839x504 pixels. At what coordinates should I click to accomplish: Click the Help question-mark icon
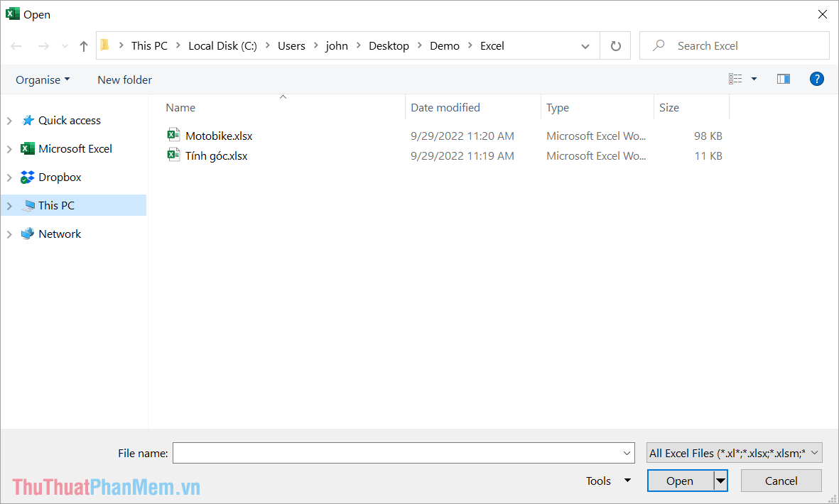pos(817,79)
